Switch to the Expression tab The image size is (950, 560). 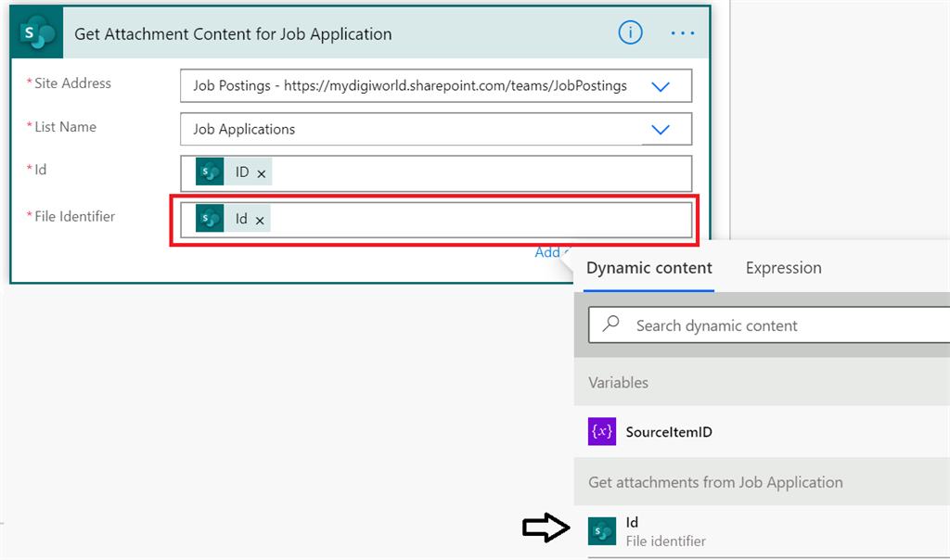tap(783, 267)
